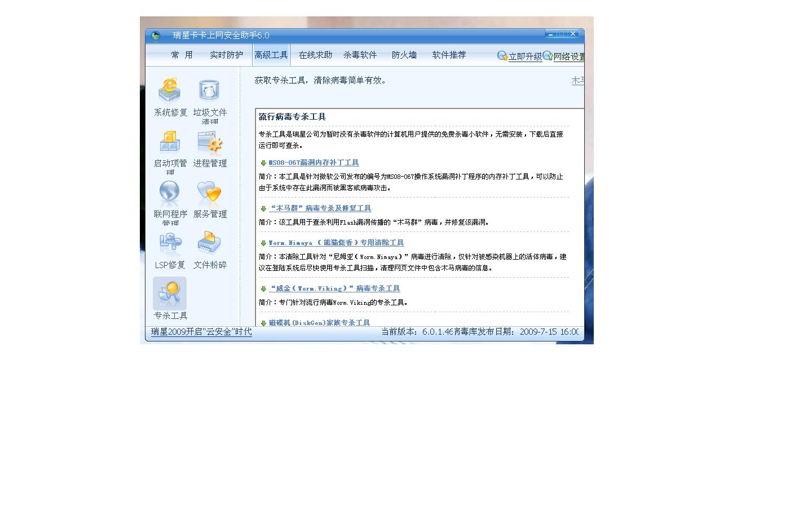Switch to the 实时防护 tab
The width and height of the screenshot is (812, 508).
coord(226,55)
